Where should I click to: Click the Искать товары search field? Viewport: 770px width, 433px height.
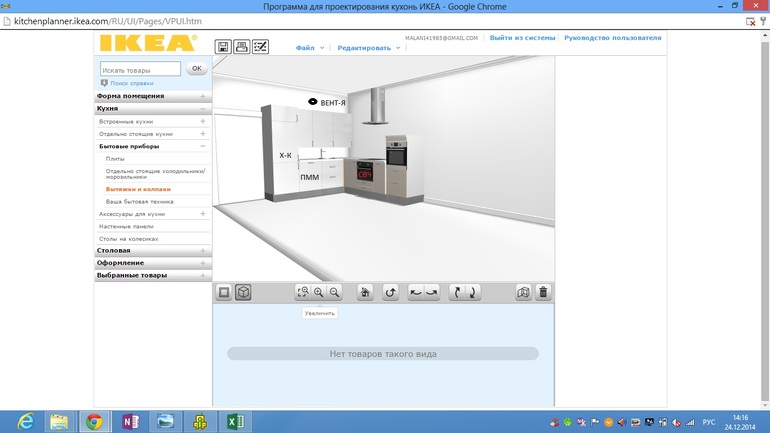pos(140,69)
